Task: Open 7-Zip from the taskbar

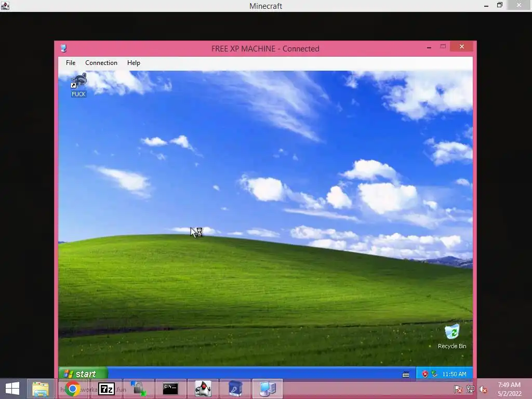Action: pos(107,389)
